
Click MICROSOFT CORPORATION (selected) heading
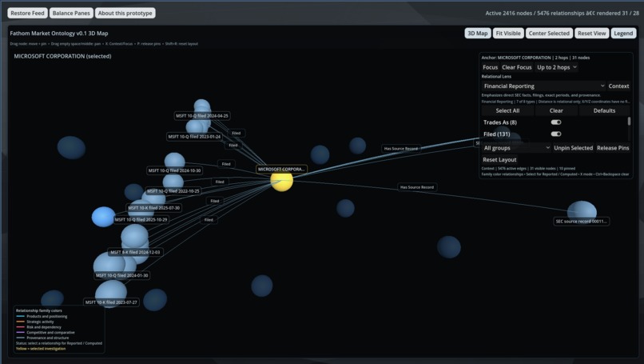click(62, 56)
